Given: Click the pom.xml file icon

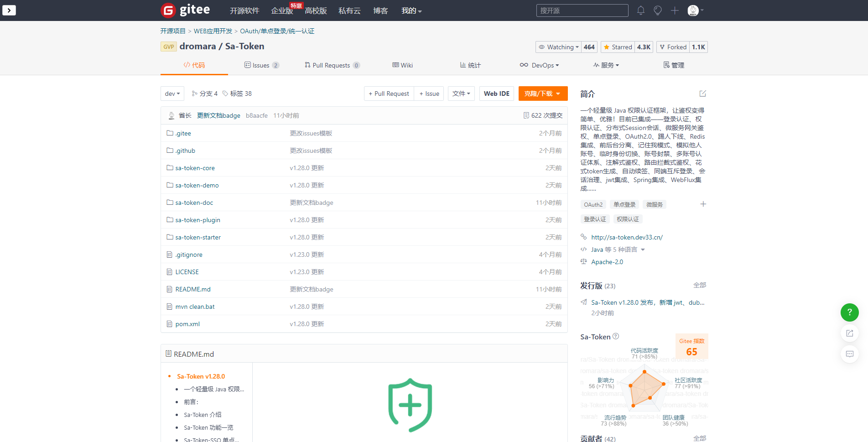Looking at the screenshot, I should [x=170, y=324].
